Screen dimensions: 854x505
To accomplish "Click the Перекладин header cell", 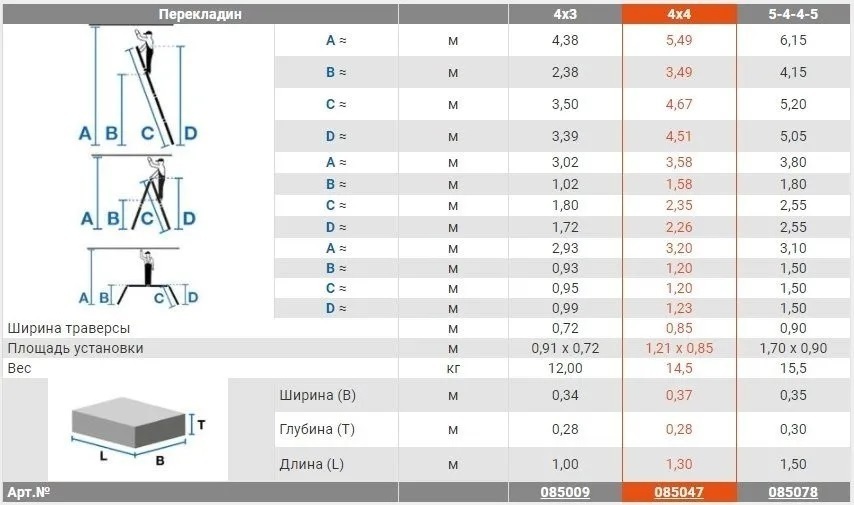I will click(x=200, y=14).
